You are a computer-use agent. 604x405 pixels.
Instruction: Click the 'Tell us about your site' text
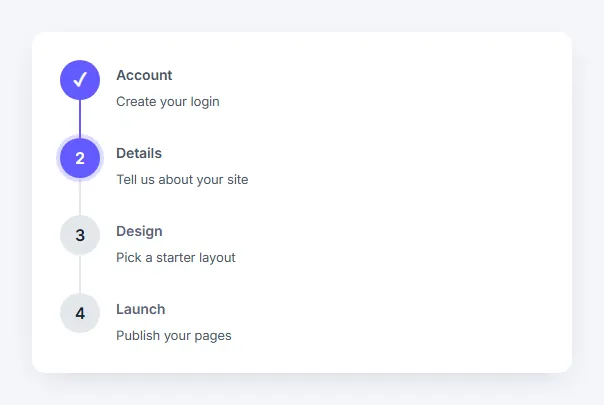pyautogui.click(x=182, y=180)
